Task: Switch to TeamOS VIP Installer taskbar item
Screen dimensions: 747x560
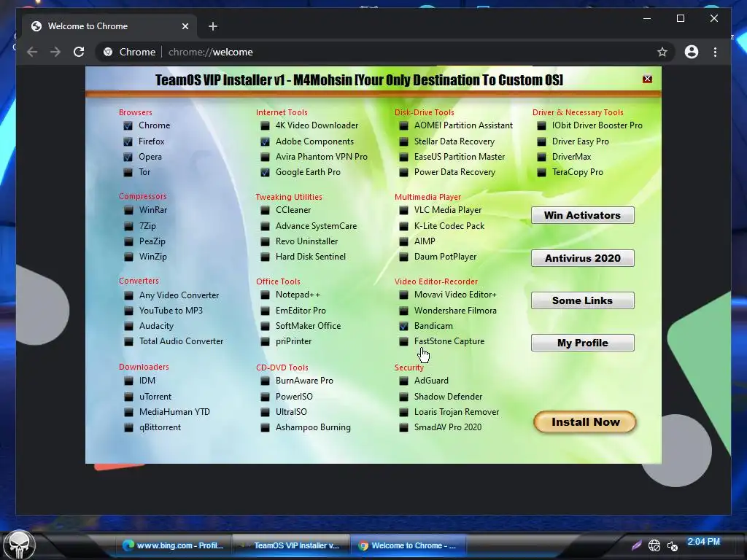Action: pos(290,545)
